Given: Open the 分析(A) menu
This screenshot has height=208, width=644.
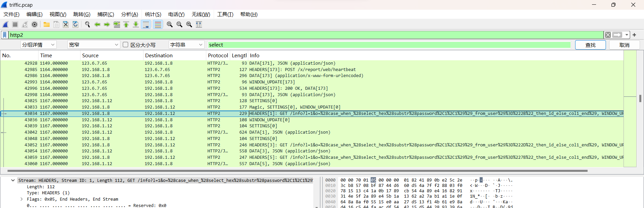Looking at the screenshot, I should tap(129, 14).
